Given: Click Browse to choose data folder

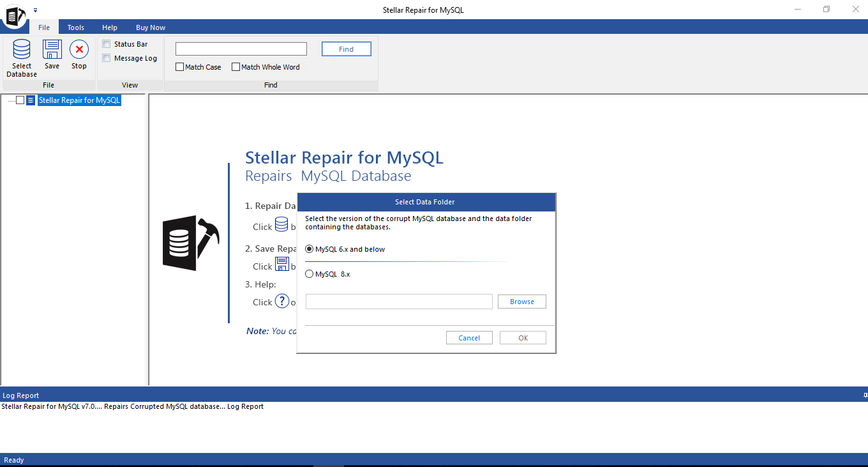Looking at the screenshot, I should coord(522,302).
